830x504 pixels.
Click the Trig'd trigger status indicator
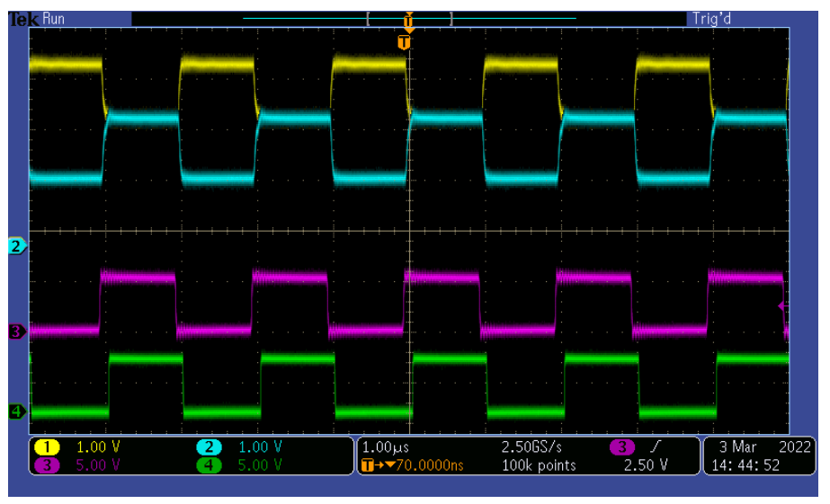713,19
